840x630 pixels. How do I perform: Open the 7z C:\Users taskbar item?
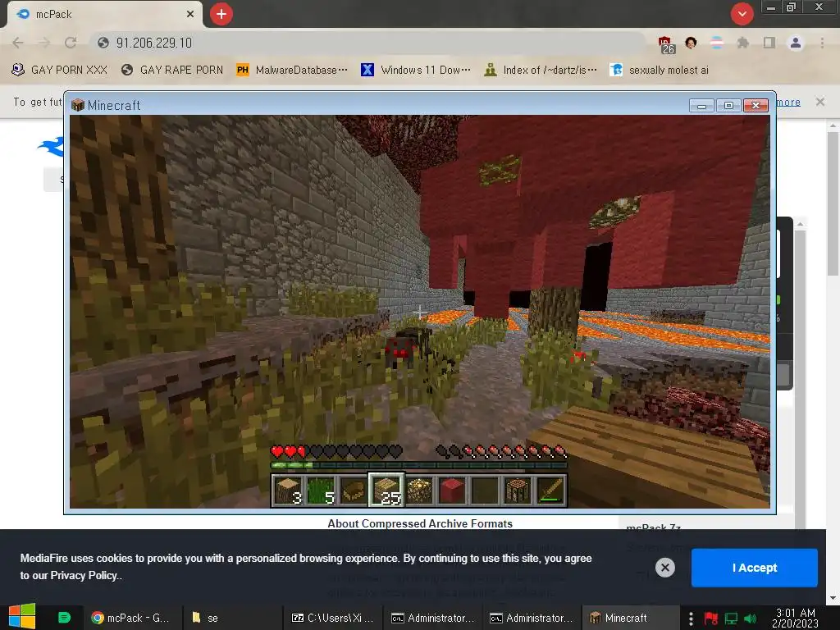pos(333,618)
